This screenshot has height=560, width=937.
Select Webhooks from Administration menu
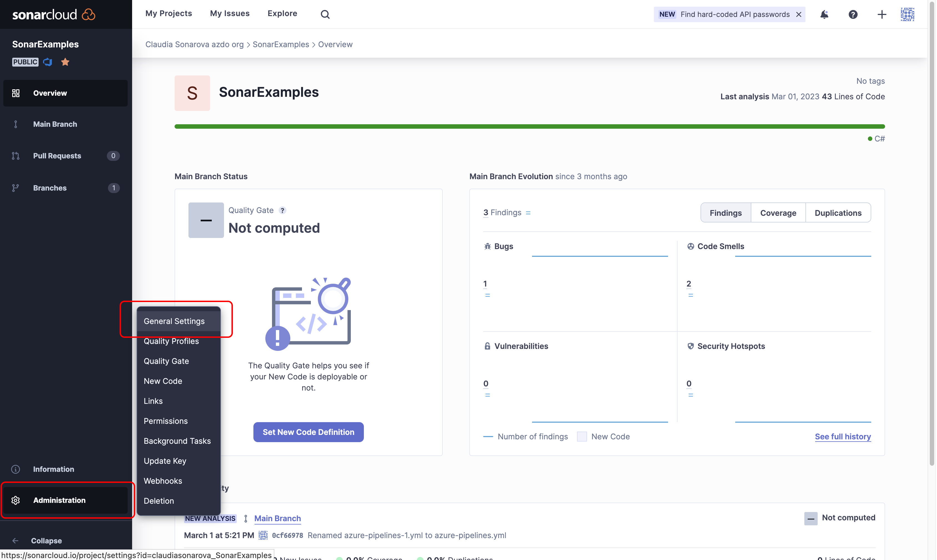pyautogui.click(x=178, y=481)
